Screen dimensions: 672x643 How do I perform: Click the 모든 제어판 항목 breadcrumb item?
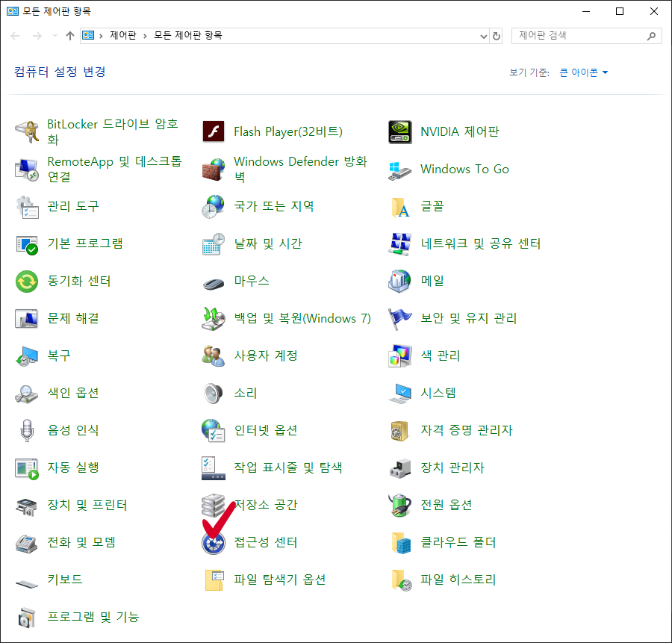pyautogui.click(x=188, y=35)
